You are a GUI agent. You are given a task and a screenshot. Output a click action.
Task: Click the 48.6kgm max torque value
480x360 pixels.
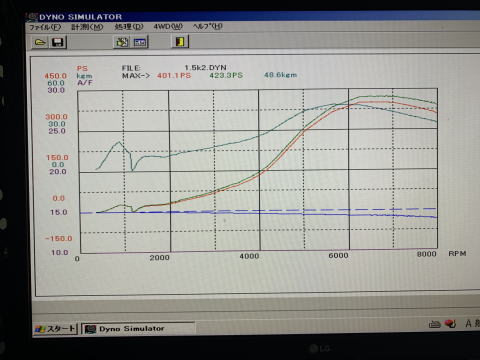pyautogui.click(x=280, y=75)
